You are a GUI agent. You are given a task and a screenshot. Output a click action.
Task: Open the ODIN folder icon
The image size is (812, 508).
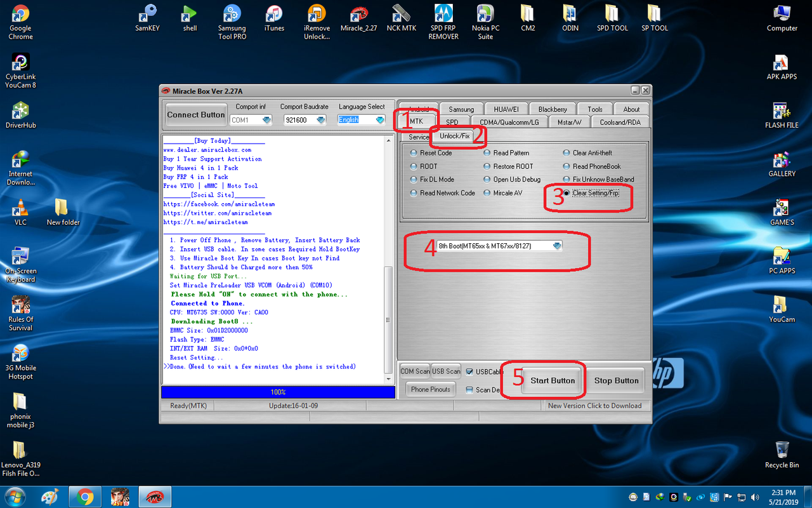pos(570,18)
